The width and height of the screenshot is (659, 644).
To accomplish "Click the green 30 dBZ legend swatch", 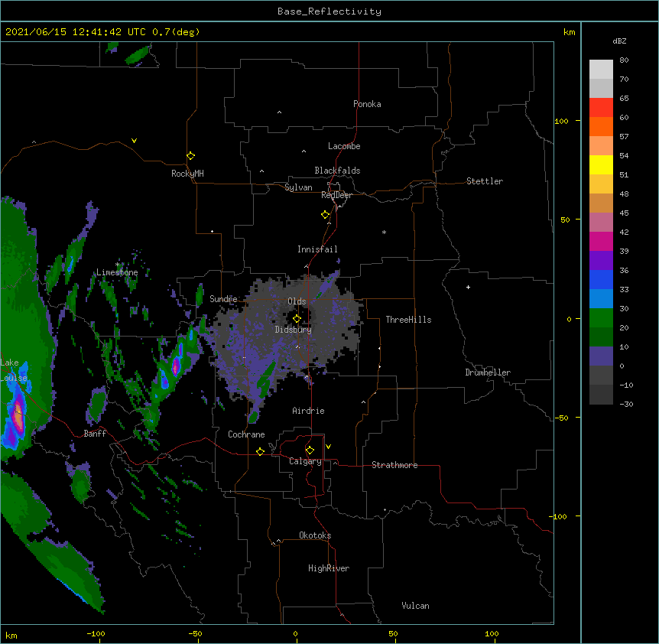I will [x=601, y=318].
